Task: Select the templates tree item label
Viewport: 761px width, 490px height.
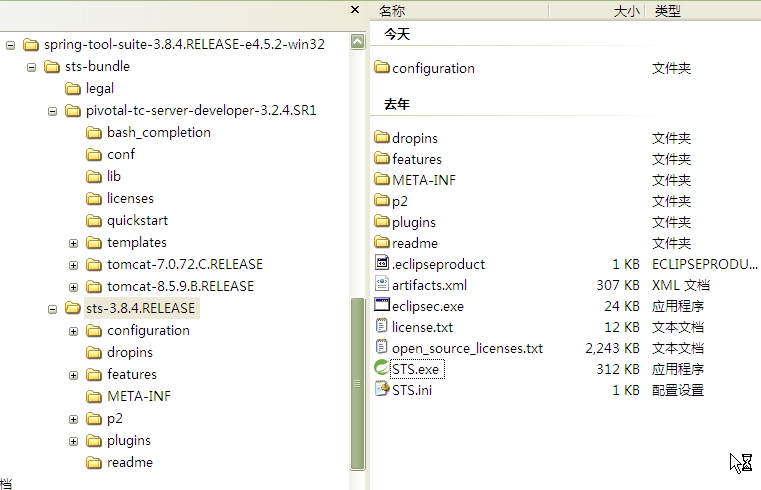Action: coord(137,243)
